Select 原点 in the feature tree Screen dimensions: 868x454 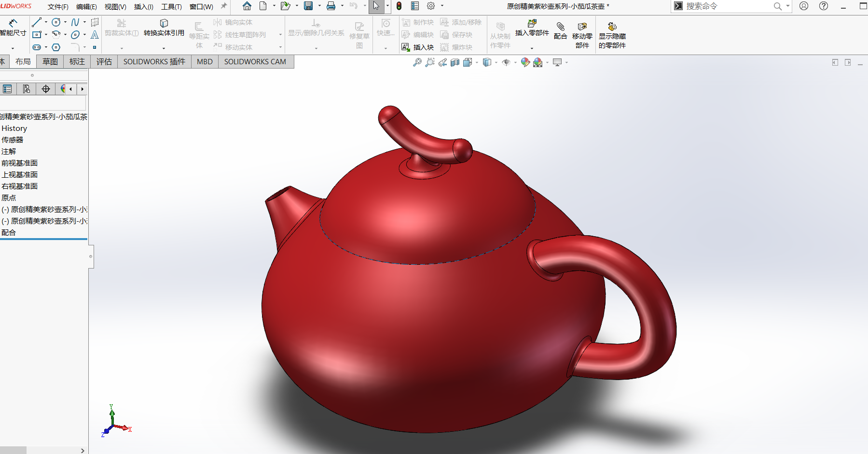[9, 198]
